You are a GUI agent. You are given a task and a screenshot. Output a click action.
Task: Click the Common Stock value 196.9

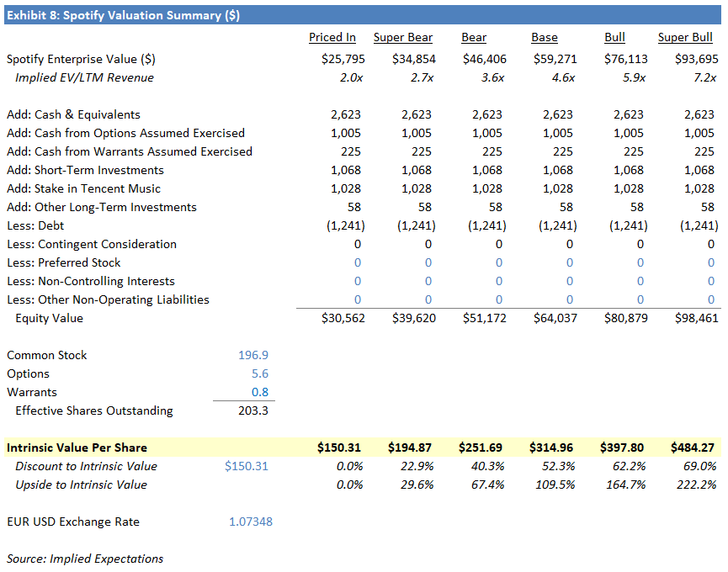pyautogui.click(x=253, y=355)
